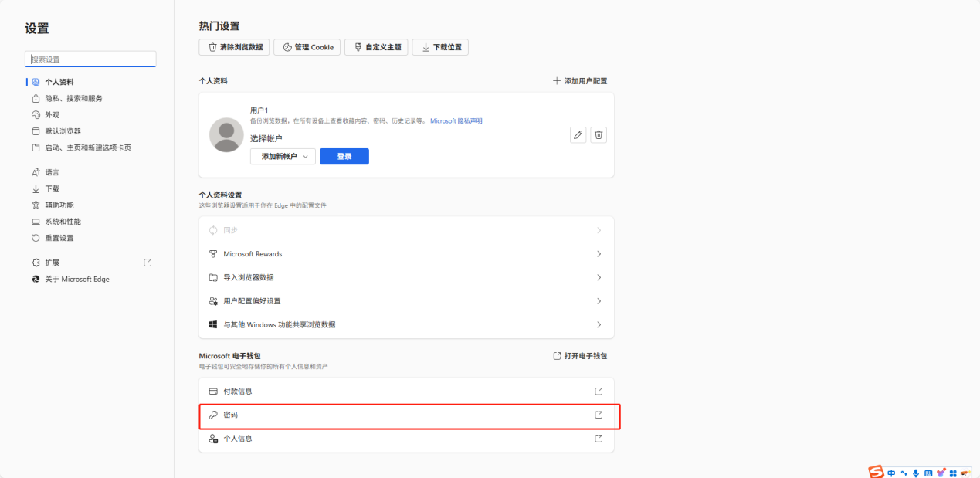The width and height of the screenshot is (980, 478).
Task: Click external link icon beside 扩展
Action: pos(148,263)
